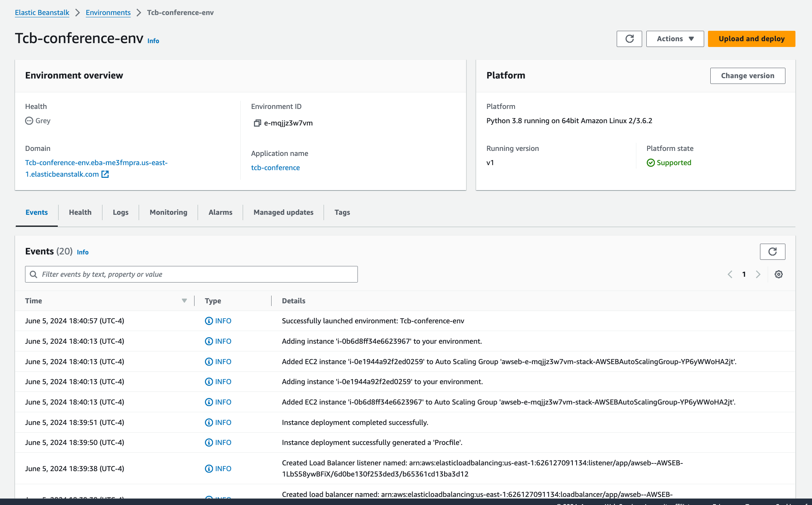Navigate to Environments breadcrumb link
Image resolution: width=812 pixels, height=505 pixels.
[x=108, y=13]
